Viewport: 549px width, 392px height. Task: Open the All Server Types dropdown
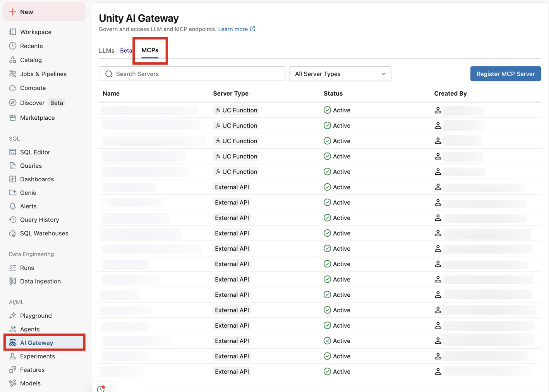click(340, 74)
